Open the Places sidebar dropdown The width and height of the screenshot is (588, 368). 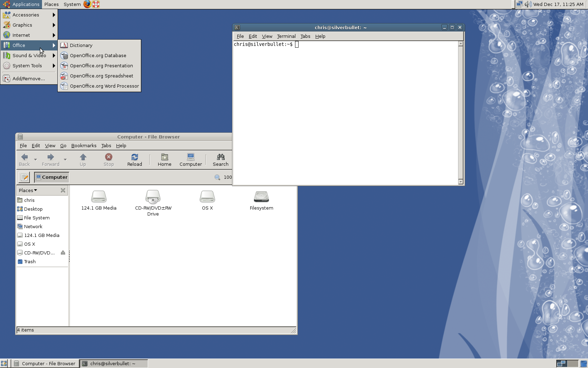pyautogui.click(x=28, y=190)
